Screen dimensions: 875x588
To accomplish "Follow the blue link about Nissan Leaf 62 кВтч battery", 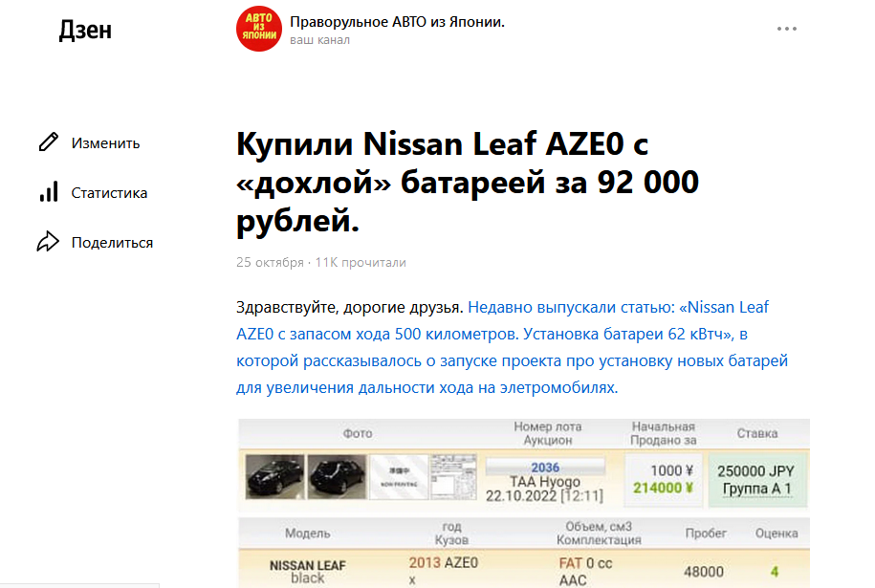I will point(512,347).
